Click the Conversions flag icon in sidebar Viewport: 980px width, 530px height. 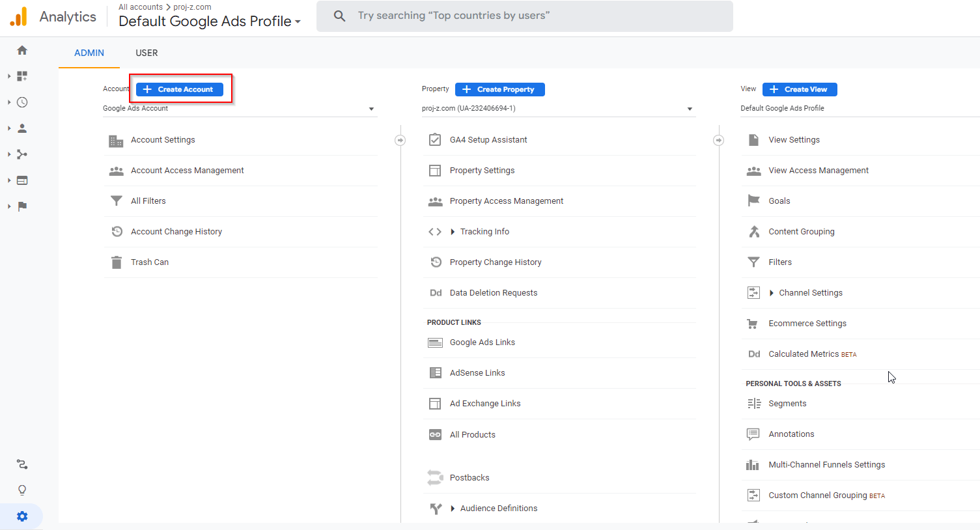(x=22, y=206)
